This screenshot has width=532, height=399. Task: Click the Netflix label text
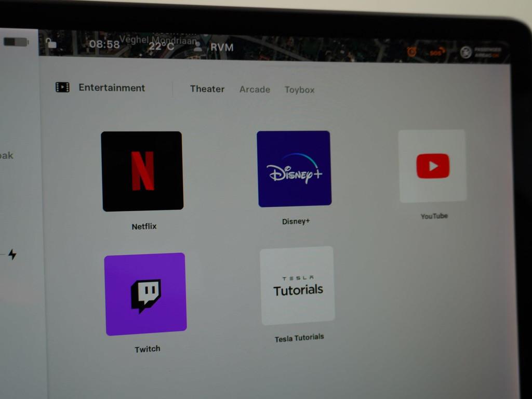point(144,227)
